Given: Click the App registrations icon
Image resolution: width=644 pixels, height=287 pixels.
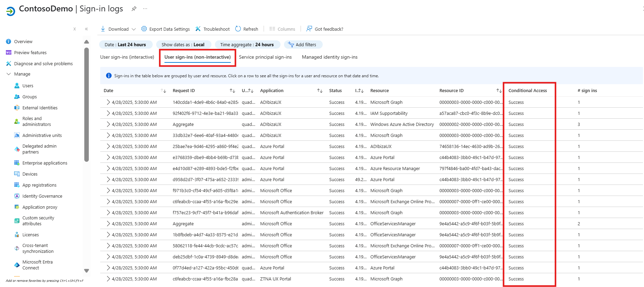Looking at the screenshot, I should click(x=17, y=185).
